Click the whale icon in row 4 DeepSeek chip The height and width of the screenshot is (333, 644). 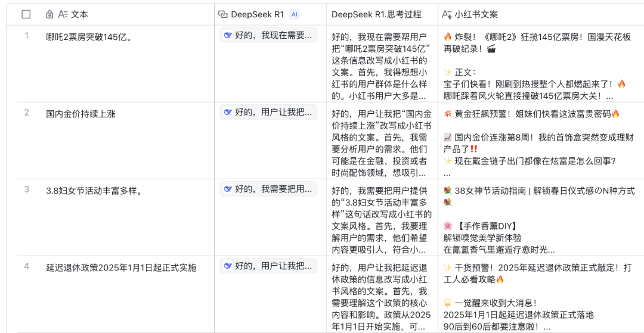coord(228,266)
